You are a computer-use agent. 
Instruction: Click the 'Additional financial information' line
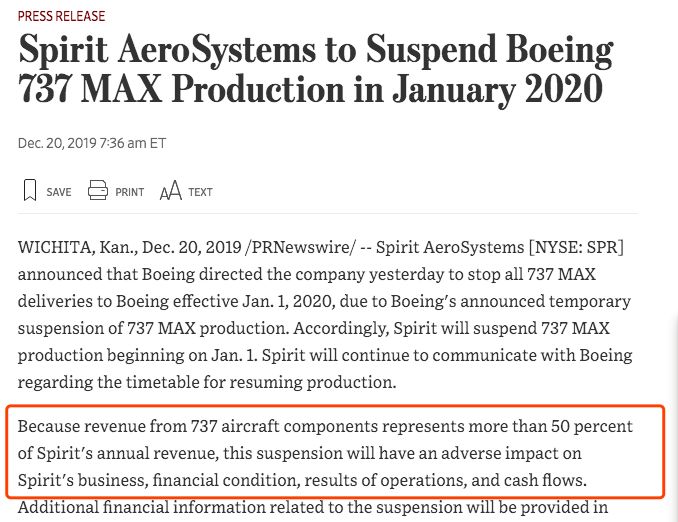point(313,507)
